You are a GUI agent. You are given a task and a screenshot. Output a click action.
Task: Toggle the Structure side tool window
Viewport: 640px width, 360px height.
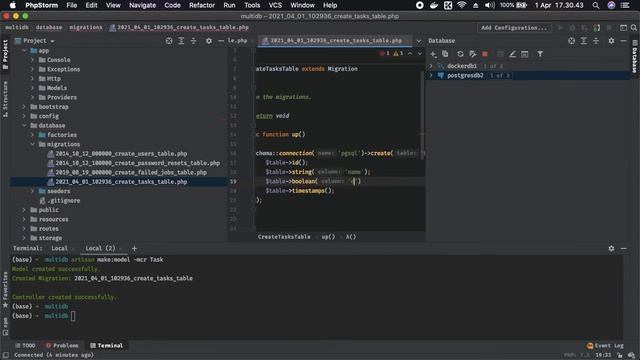pyautogui.click(x=5, y=99)
